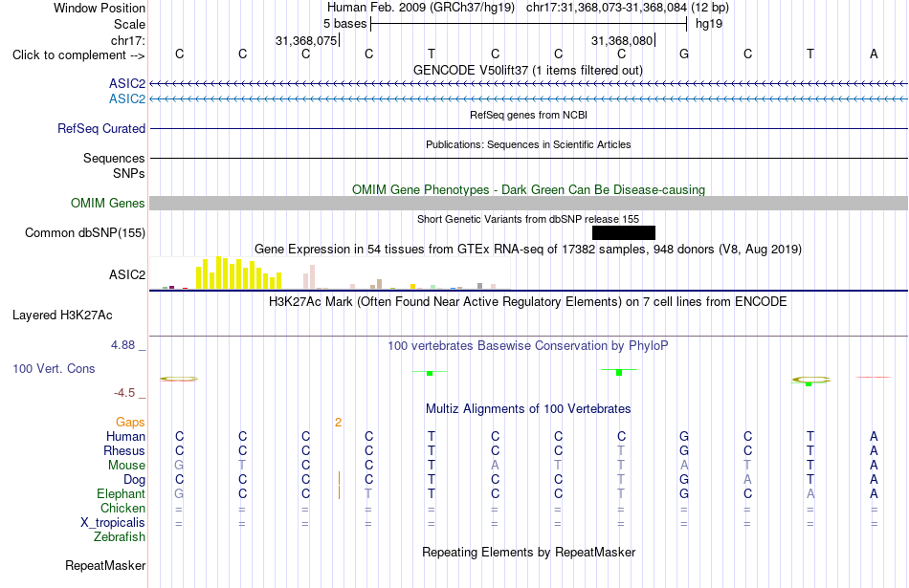Click the PhyloP 4.88 upper scale value
Viewport: 909px width, 588px height.
pyautogui.click(x=122, y=345)
